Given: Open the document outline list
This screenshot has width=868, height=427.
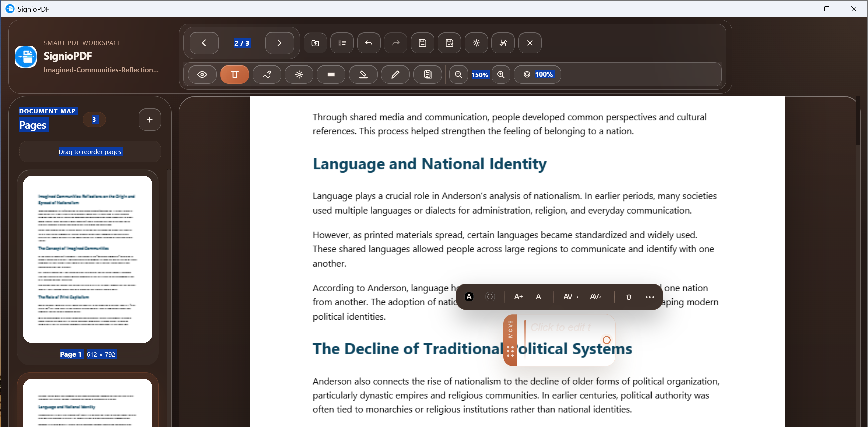Looking at the screenshot, I should point(342,43).
